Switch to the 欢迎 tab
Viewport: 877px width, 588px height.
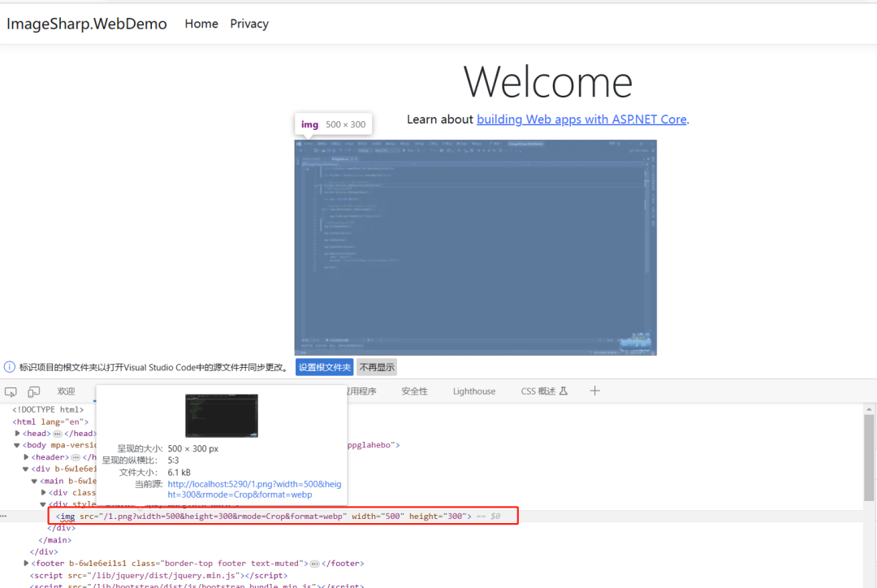66,391
